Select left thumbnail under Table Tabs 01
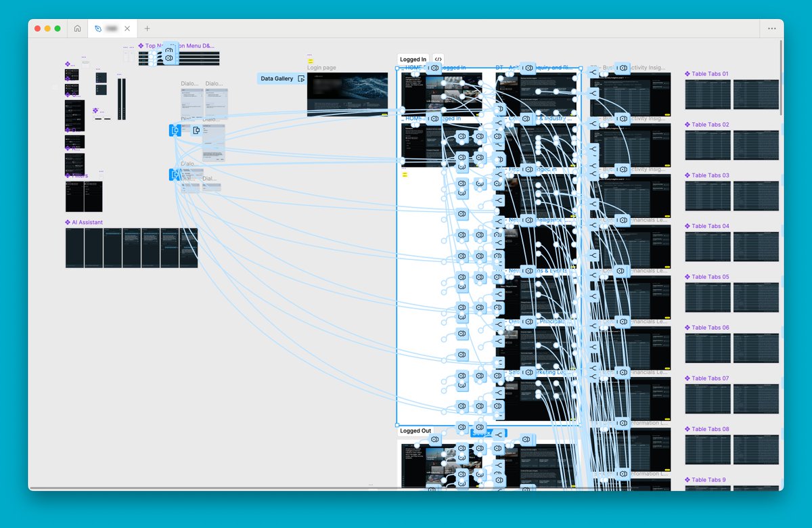Viewport: 812px width, 528px height. (x=708, y=95)
